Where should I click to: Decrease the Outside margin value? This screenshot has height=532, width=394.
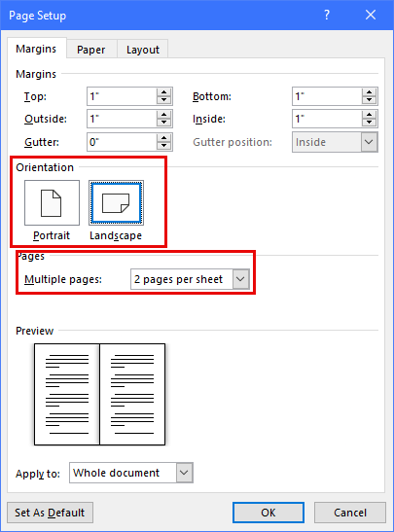[x=163, y=123]
